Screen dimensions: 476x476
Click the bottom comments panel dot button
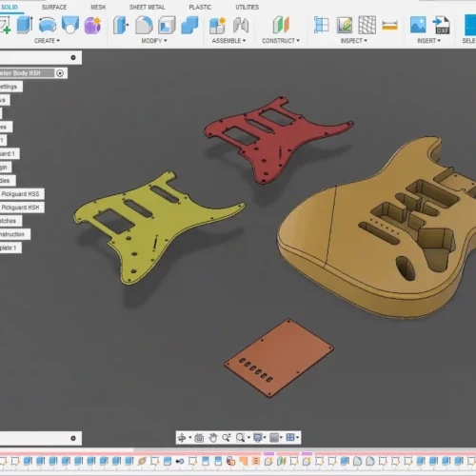(73, 438)
